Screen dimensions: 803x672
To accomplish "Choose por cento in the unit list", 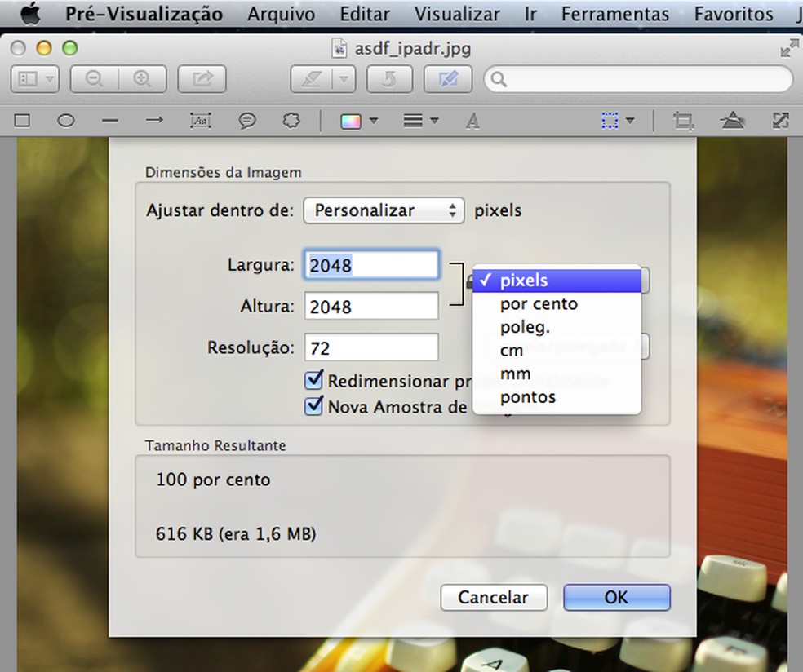I will 557,304.
